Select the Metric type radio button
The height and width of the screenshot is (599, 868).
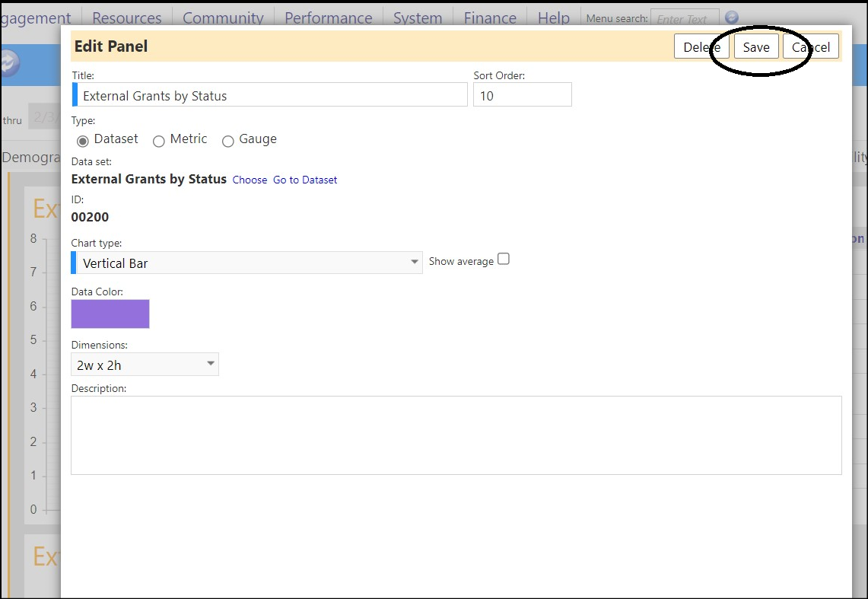tap(159, 141)
